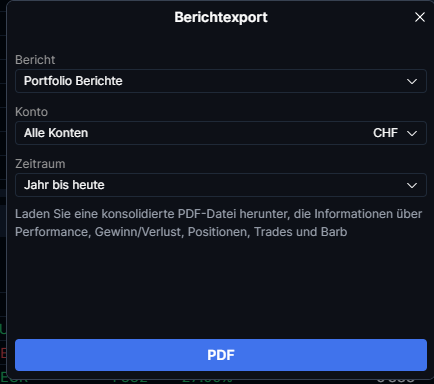Close the Berichtexport dialog
Image resolution: width=434 pixels, height=384 pixels.
(x=420, y=17)
